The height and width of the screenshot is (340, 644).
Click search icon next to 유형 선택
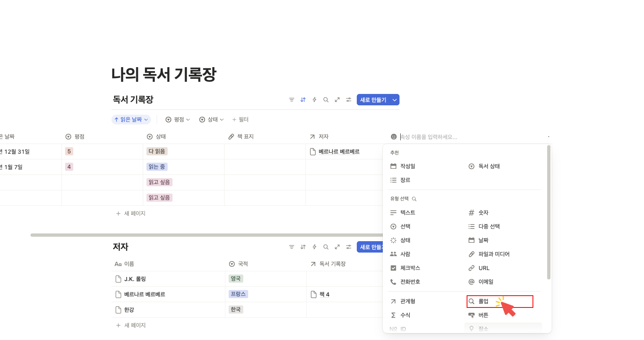click(414, 199)
